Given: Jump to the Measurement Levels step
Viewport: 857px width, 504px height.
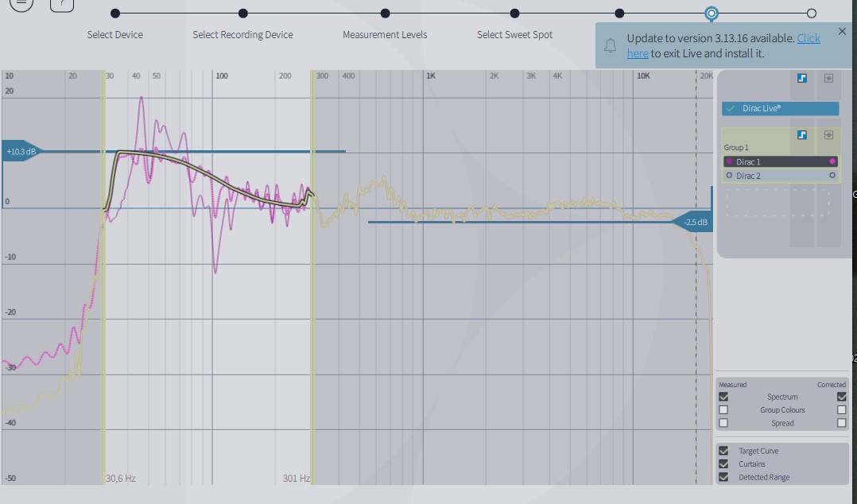Looking at the screenshot, I should pyautogui.click(x=385, y=14).
